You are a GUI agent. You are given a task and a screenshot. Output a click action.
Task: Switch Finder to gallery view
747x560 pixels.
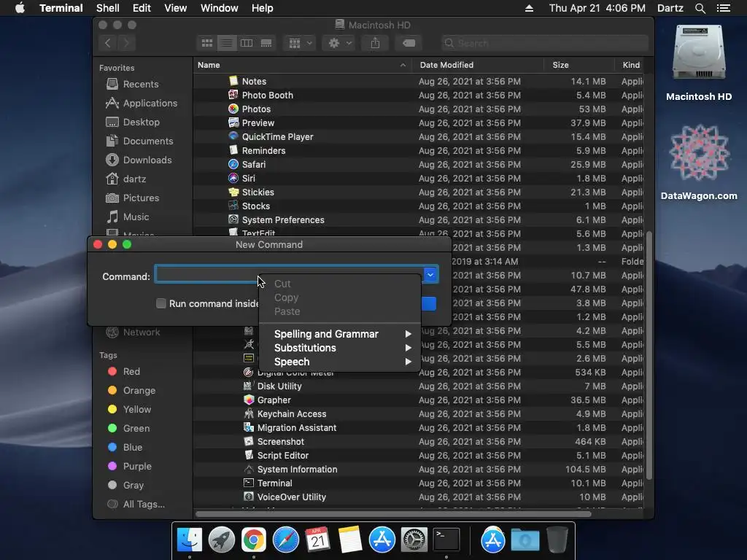coord(266,43)
